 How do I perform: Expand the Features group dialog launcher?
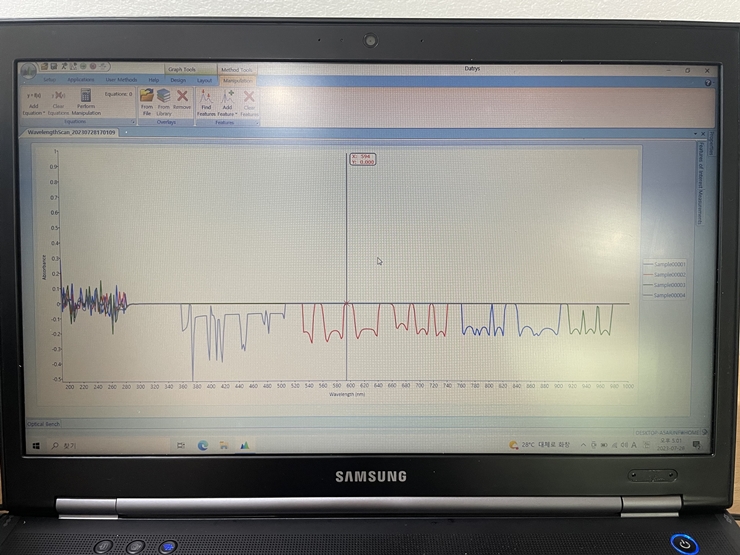tap(257, 122)
